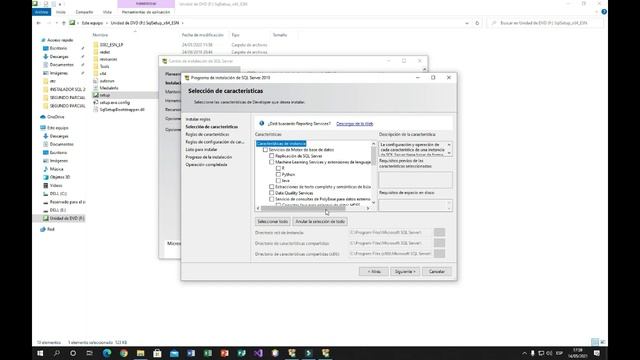Click the Reporting Services info icon
This screenshot has height=360, width=640.
(262, 123)
